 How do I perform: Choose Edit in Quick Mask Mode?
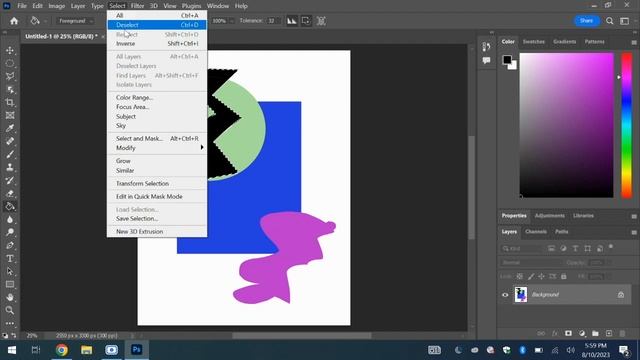(157, 196)
